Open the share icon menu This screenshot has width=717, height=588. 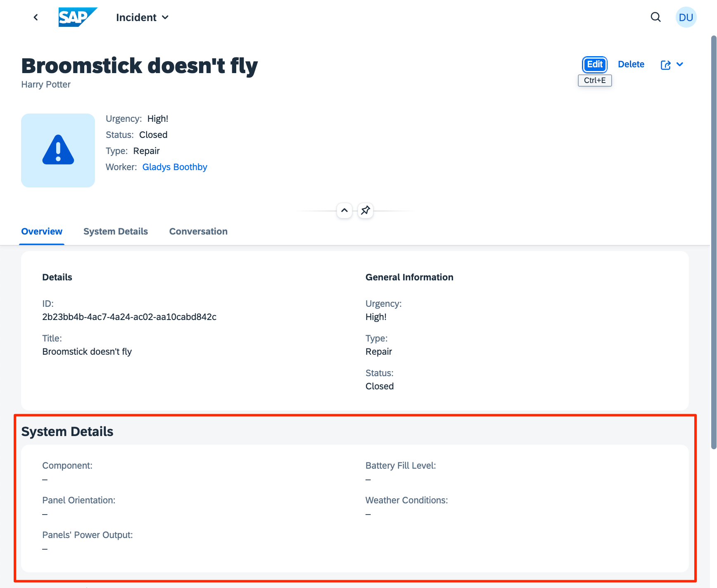click(x=665, y=65)
